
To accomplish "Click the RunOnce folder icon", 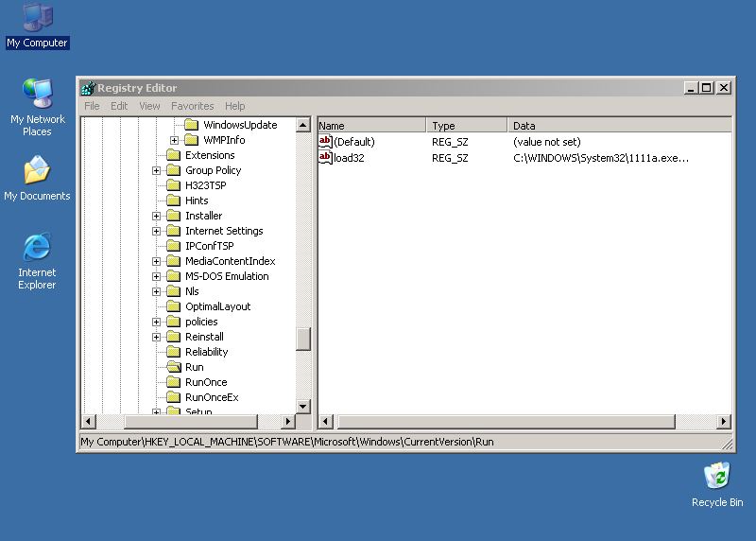I will [174, 382].
